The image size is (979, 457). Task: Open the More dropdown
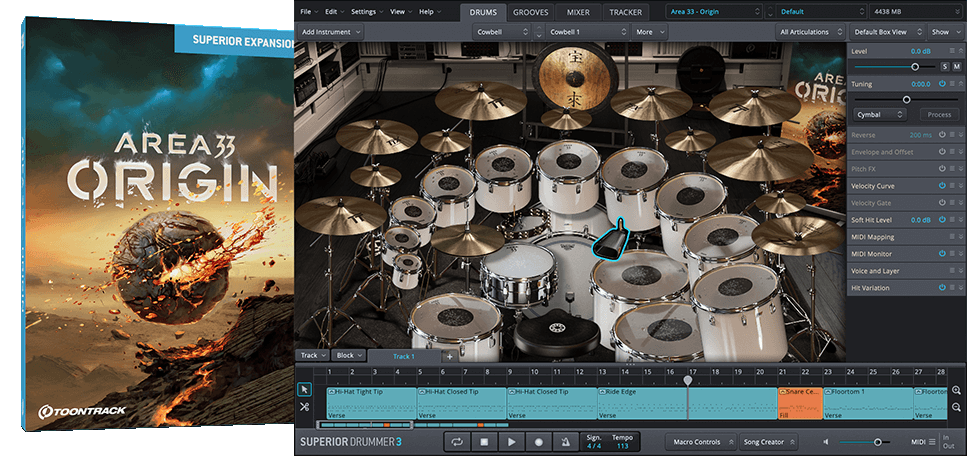[649, 32]
